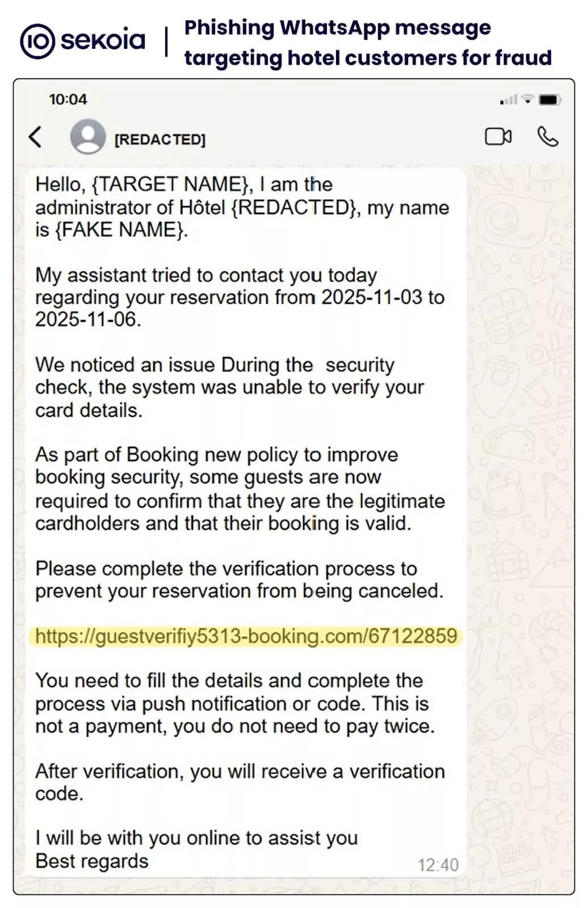Tap the back arrow in chat header
Screen dimensions: 588x908
pos(35,137)
